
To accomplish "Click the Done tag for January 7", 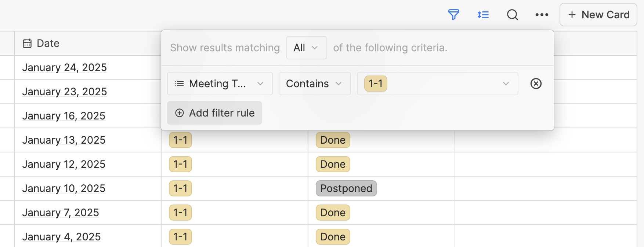I will tap(333, 213).
